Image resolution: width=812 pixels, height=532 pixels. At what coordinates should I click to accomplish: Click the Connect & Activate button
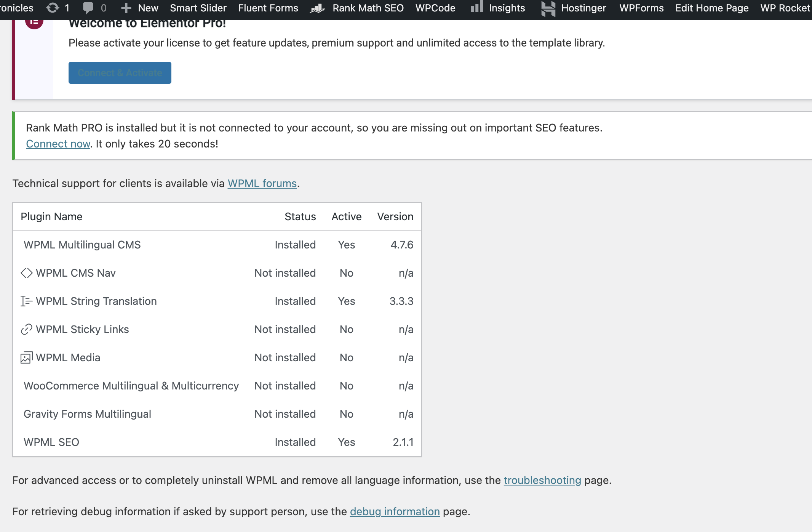120,73
